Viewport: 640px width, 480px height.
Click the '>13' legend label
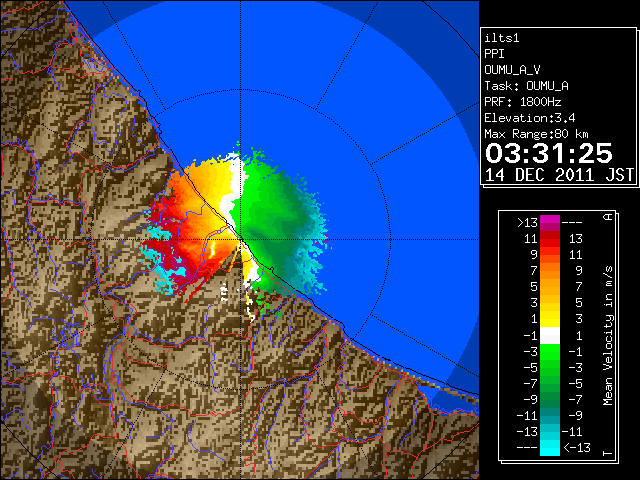pos(527,223)
